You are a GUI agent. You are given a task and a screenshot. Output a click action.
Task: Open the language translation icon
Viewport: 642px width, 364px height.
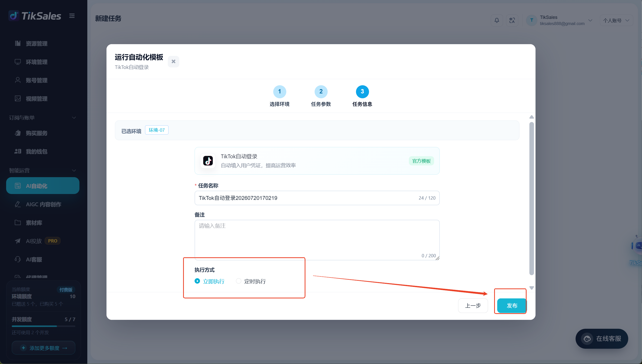point(512,20)
